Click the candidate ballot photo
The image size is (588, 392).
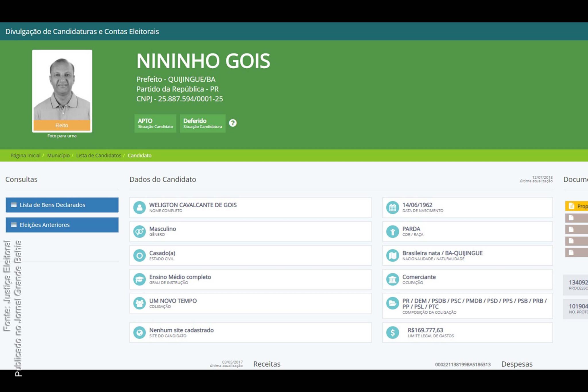[x=62, y=91]
